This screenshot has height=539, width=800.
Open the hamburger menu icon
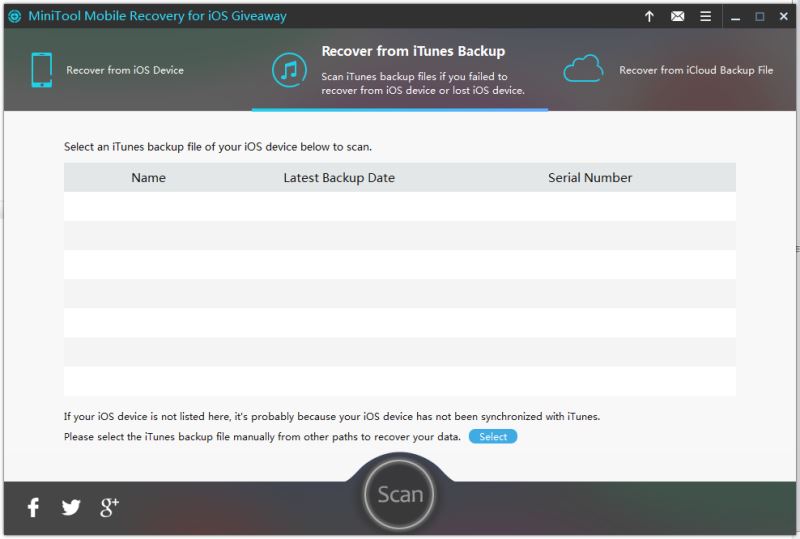click(x=706, y=16)
